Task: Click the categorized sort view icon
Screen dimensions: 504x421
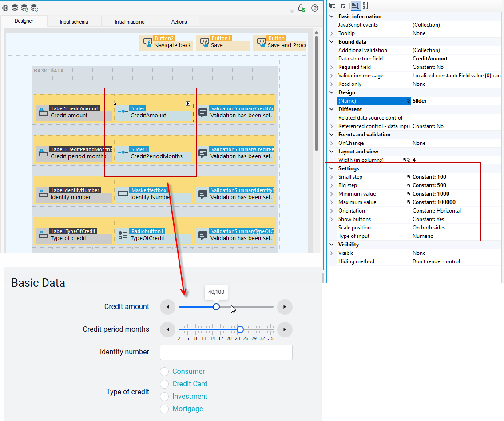Action: [355, 5]
